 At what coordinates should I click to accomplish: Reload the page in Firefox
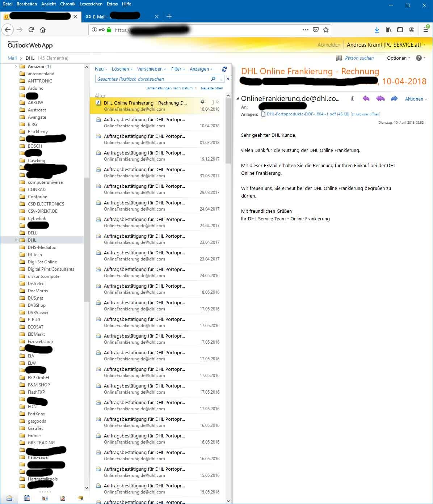click(x=31, y=30)
